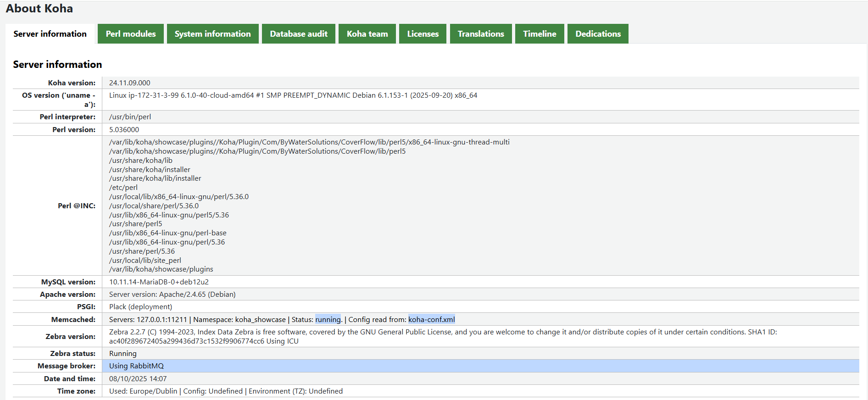The width and height of the screenshot is (868, 400).
Task: Show the Translations tab
Action: coord(481,34)
